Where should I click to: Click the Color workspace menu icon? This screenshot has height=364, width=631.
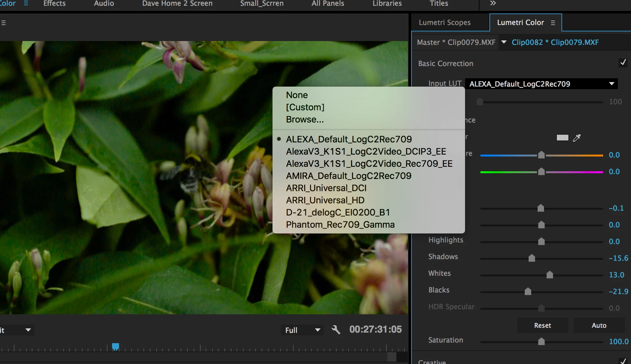(26, 3)
